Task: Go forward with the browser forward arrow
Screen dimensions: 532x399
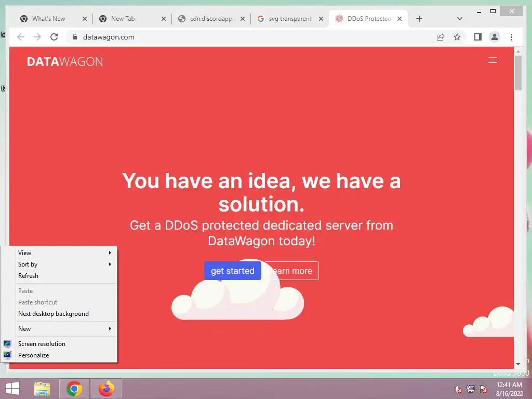Action: tap(37, 37)
